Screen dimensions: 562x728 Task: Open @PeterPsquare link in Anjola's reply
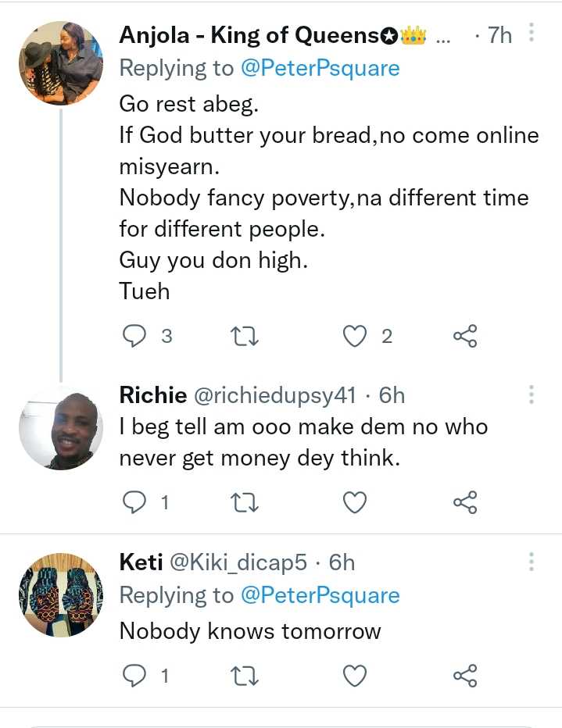(x=321, y=69)
